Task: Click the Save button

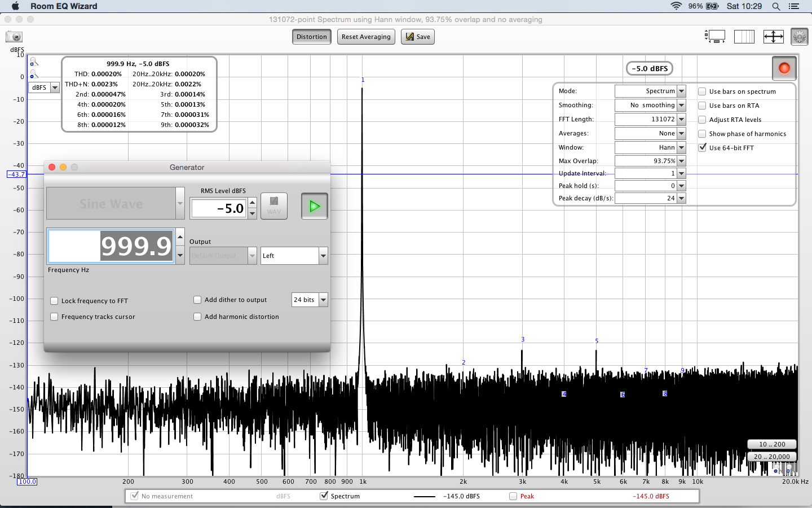Action: (x=418, y=37)
